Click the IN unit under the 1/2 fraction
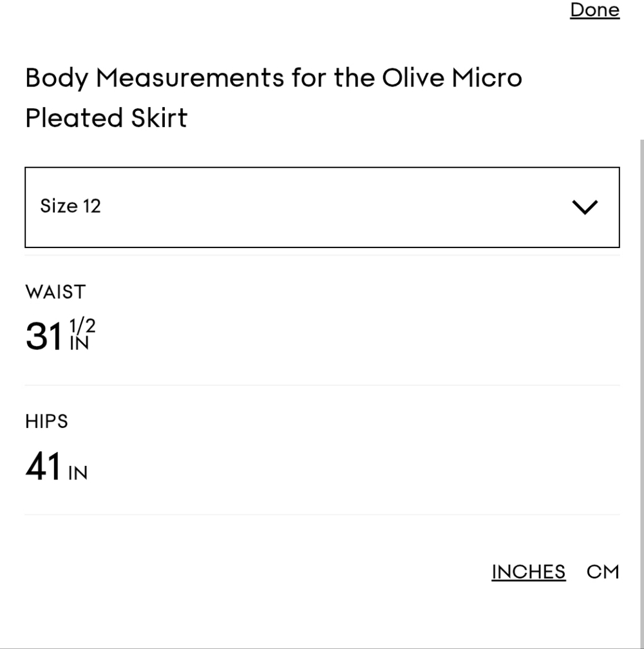644x649 pixels. click(x=79, y=343)
